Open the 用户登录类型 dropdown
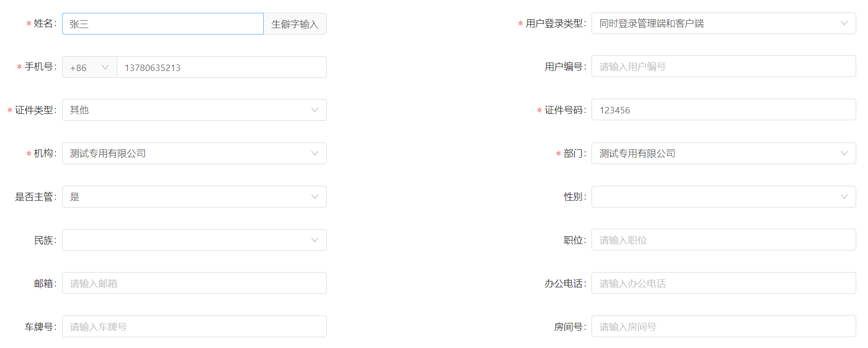The width and height of the screenshot is (868, 348). coord(723,23)
